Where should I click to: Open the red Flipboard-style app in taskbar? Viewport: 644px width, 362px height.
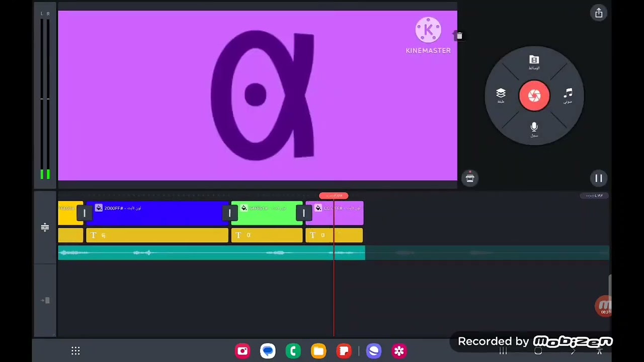344,351
